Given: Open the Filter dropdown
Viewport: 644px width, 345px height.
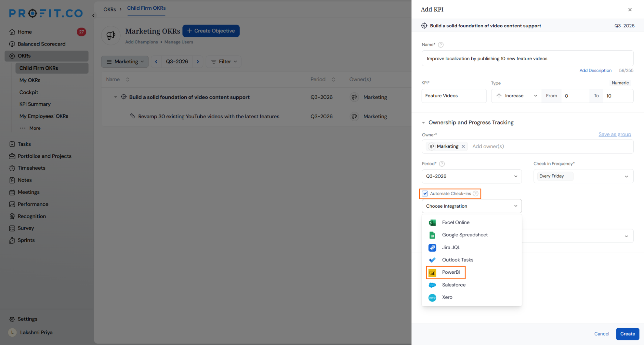Looking at the screenshot, I should [x=224, y=62].
